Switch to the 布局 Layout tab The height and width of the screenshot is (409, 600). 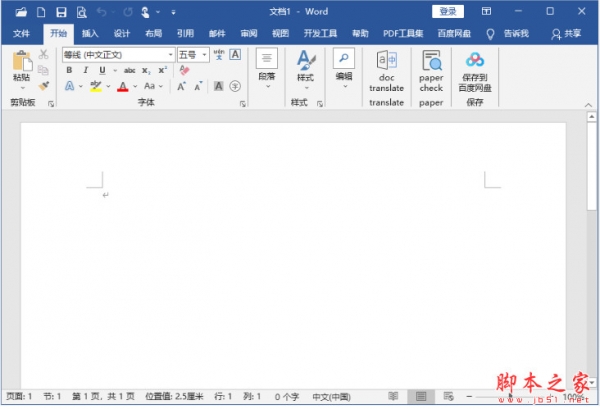pos(153,34)
